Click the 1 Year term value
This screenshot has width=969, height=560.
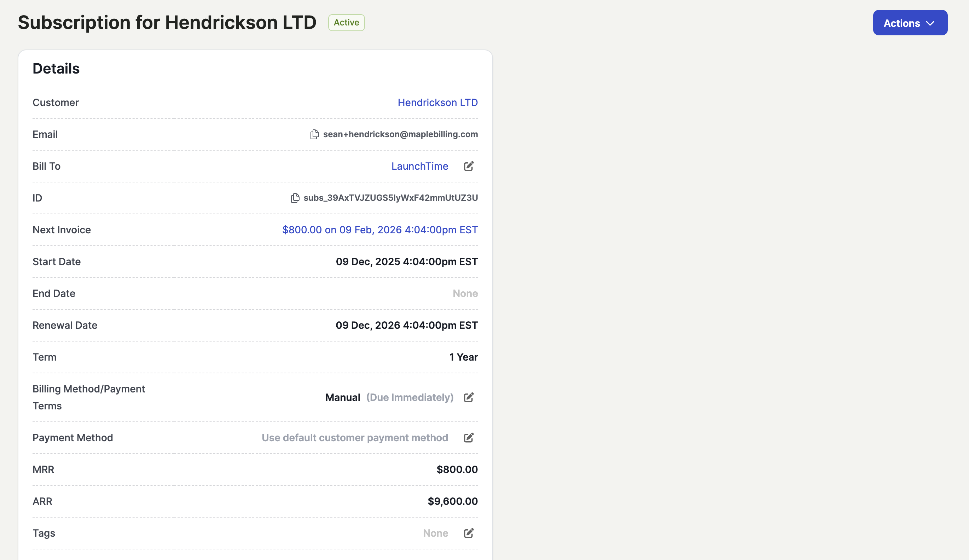click(463, 357)
